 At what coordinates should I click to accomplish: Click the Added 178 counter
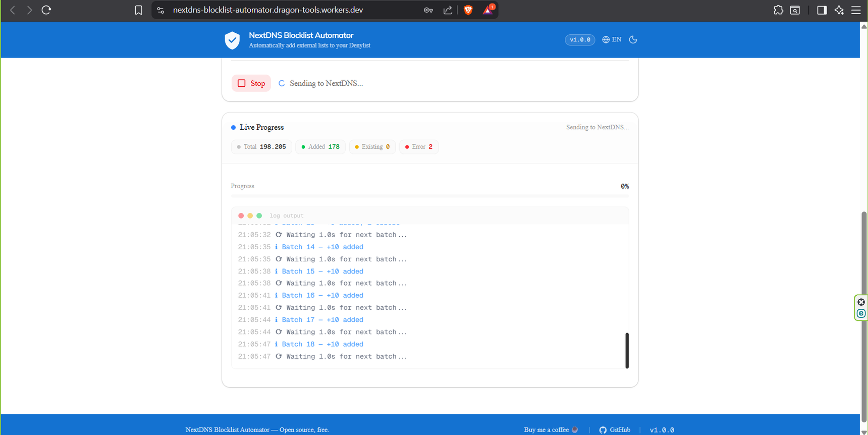[x=320, y=147]
